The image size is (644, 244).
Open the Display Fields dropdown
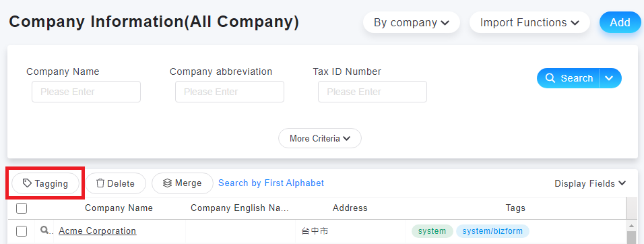(590, 183)
